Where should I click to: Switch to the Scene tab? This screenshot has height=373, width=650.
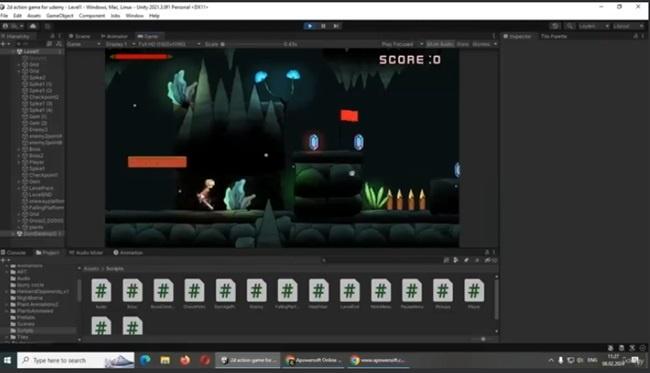click(80, 36)
